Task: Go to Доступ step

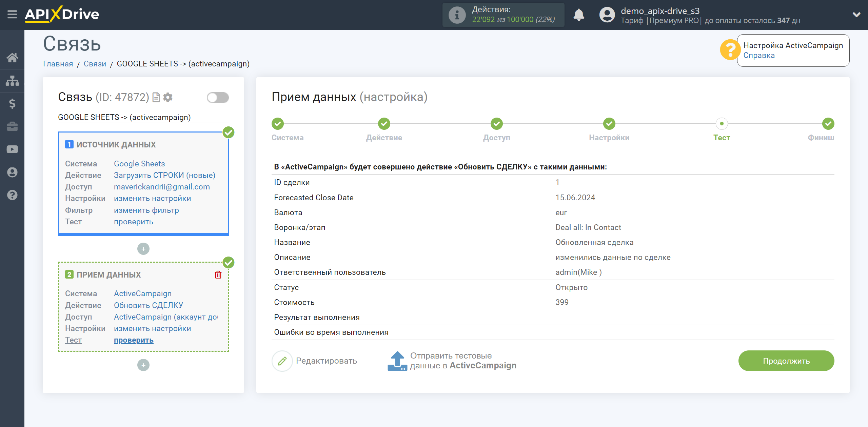Action: pos(496,124)
